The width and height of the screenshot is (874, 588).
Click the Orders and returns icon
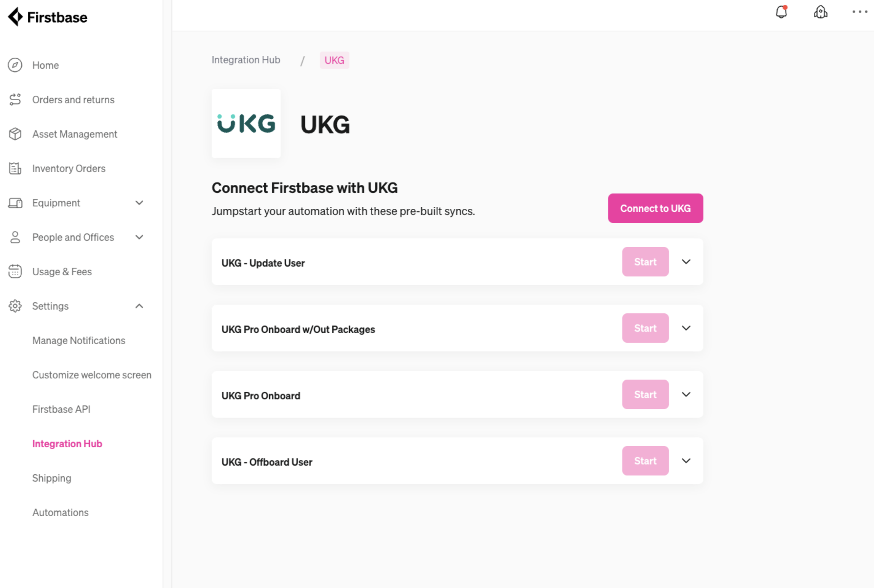15,99
